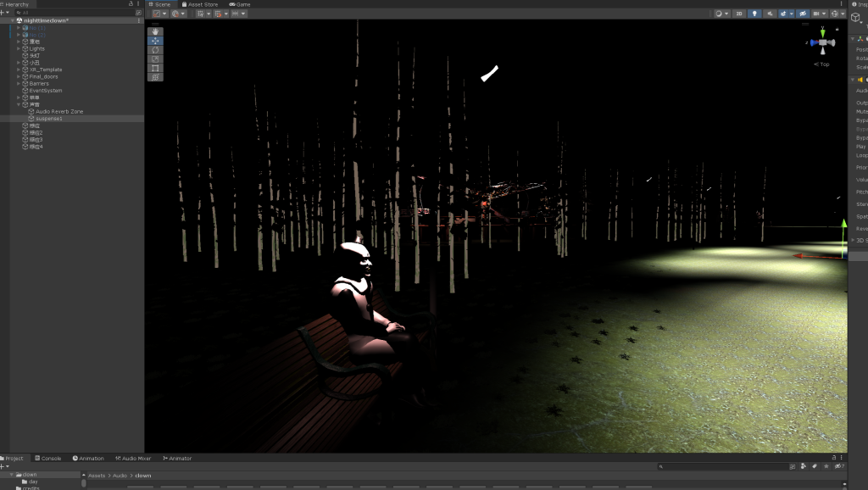Collapse the nighttimeclown scene root
Viewport: 868px width, 490px height.
[12, 20]
